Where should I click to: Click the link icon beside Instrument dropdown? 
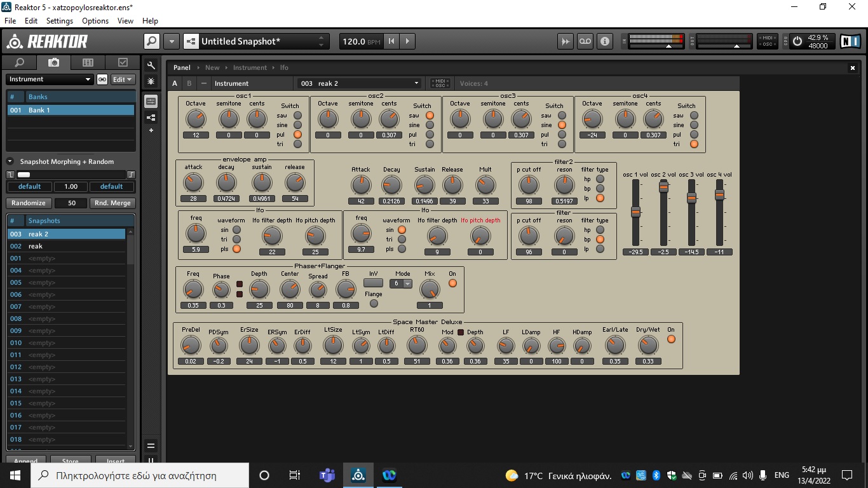click(x=102, y=79)
